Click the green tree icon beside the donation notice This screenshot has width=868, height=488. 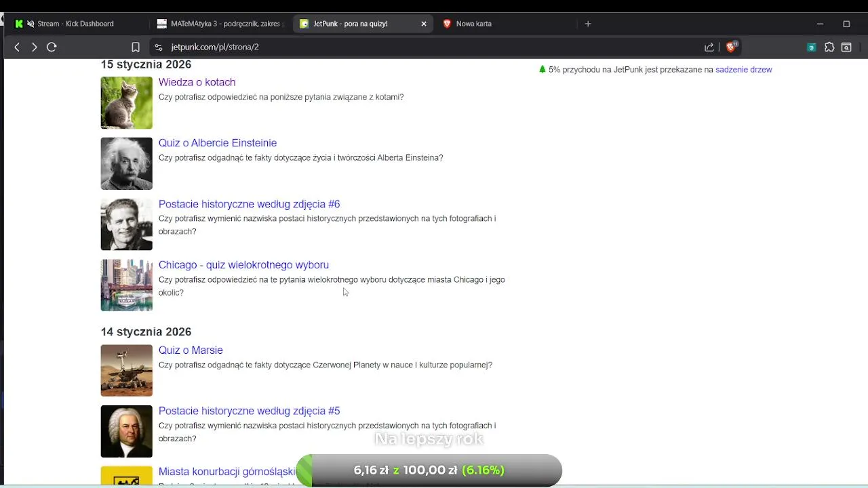click(542, 69)
